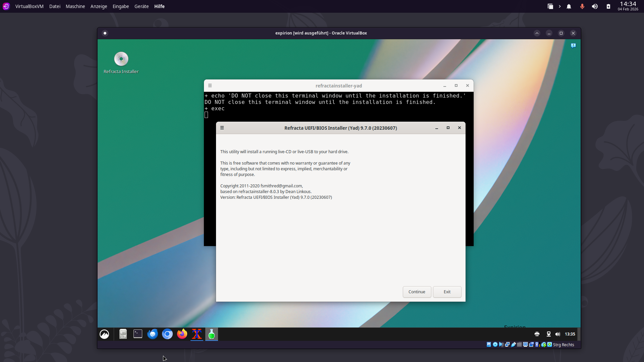Launch Chromium from guest taskbar

pos(167,334)
